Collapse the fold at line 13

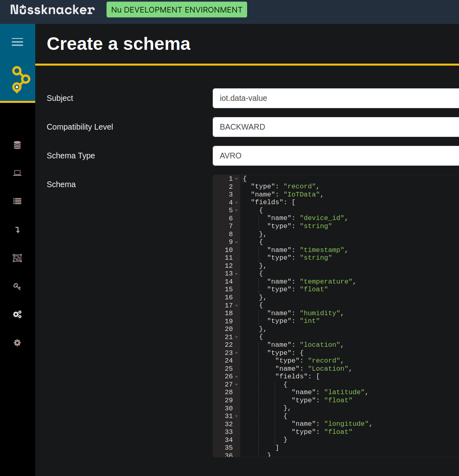click(237, 274)
